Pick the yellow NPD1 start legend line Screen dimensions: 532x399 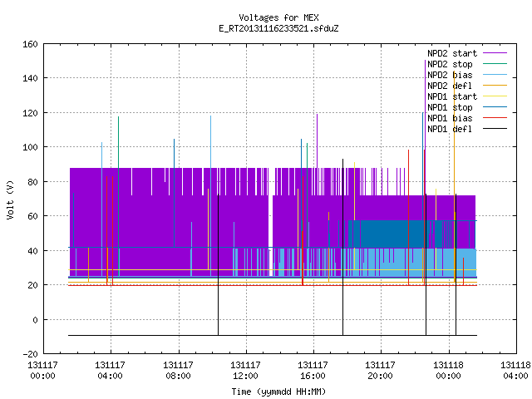(x=495, y=96)
